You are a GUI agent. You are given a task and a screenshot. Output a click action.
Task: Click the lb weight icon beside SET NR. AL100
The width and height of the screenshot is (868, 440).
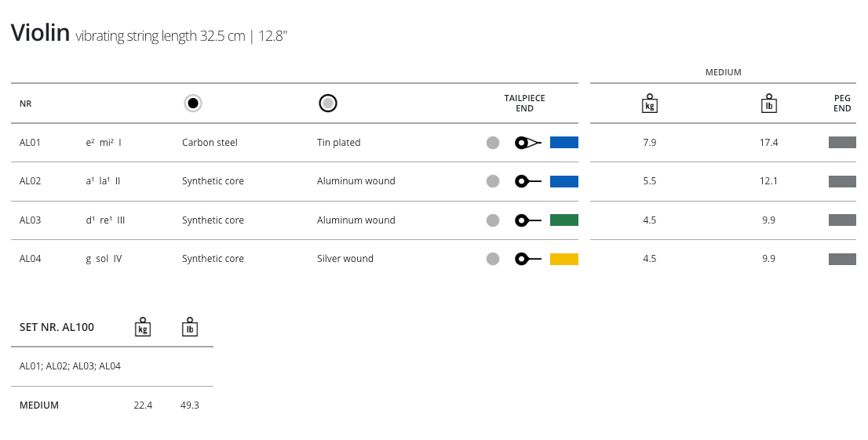189,327
